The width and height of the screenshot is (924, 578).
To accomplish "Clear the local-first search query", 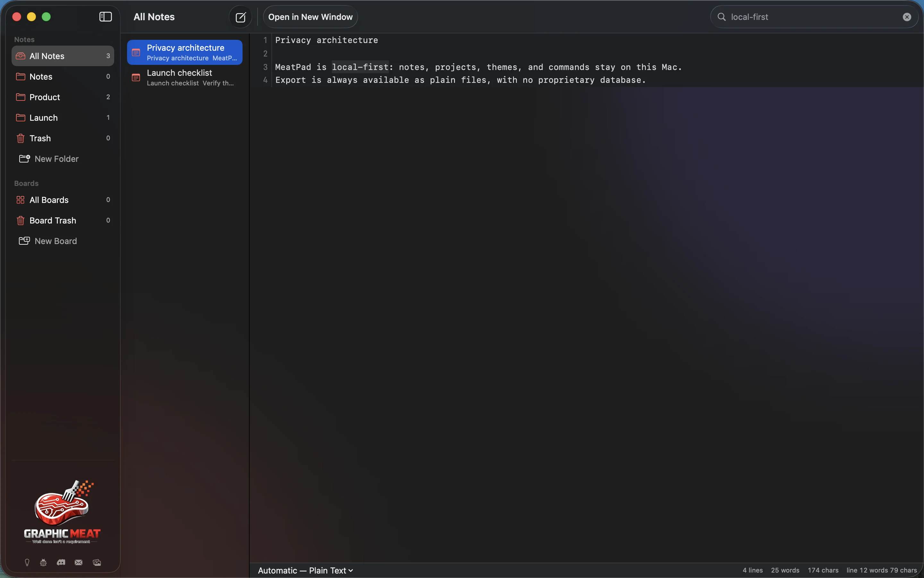I will [907, 17].
